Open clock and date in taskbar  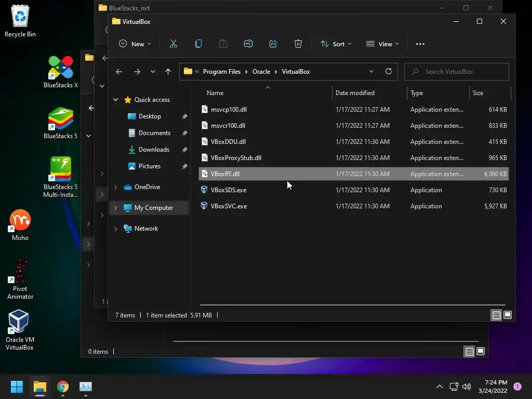point(493,387)
